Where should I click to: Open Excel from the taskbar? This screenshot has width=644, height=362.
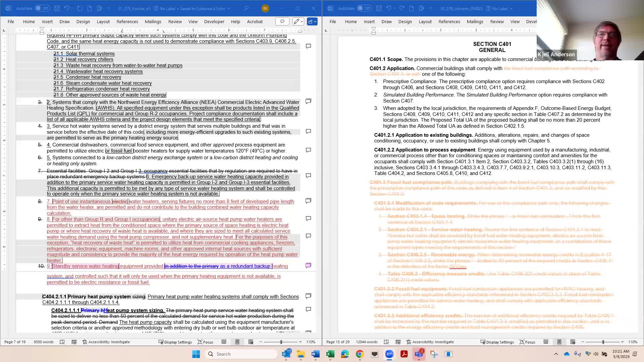coord(330,354)
